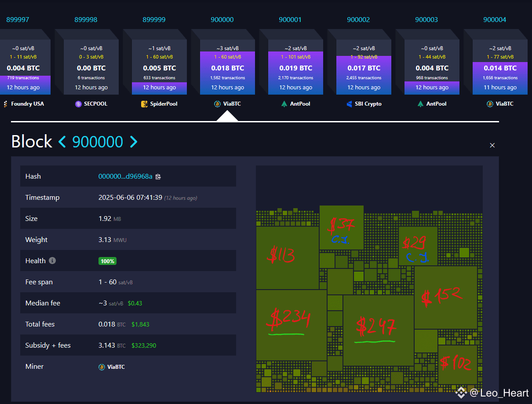The height and width of the screenshot is (404, 532).
Task: Select the $152 transaction tile
Action: (447, 297)
